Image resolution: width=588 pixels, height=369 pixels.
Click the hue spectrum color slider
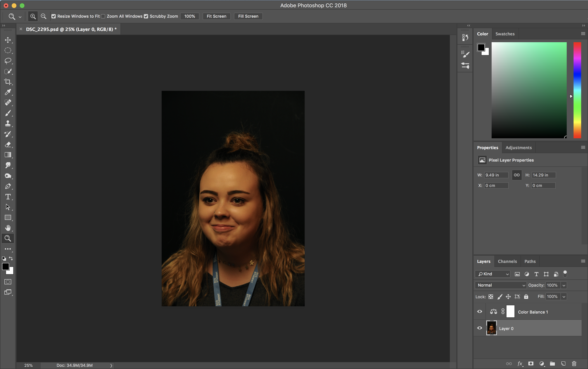tap(577, 90)
